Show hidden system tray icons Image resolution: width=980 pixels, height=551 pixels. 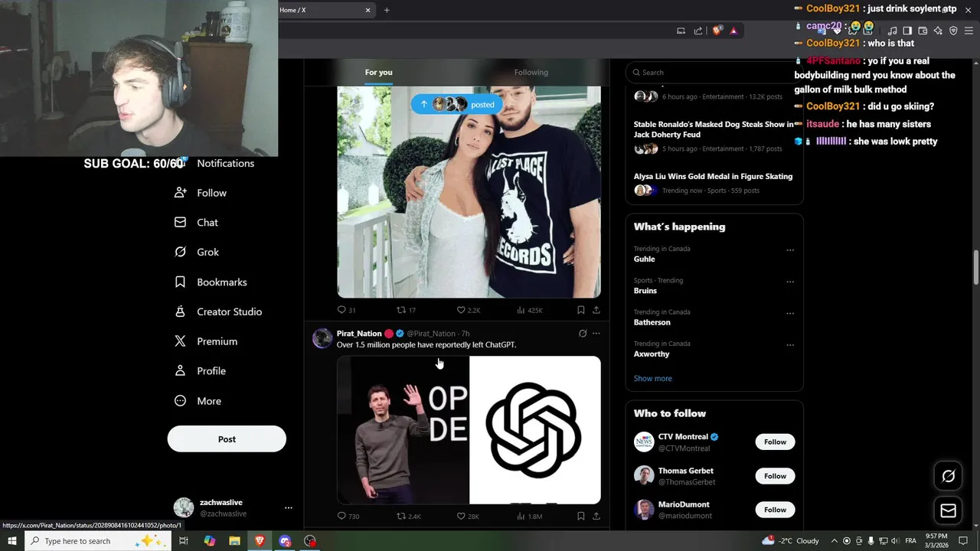point(835,541)
